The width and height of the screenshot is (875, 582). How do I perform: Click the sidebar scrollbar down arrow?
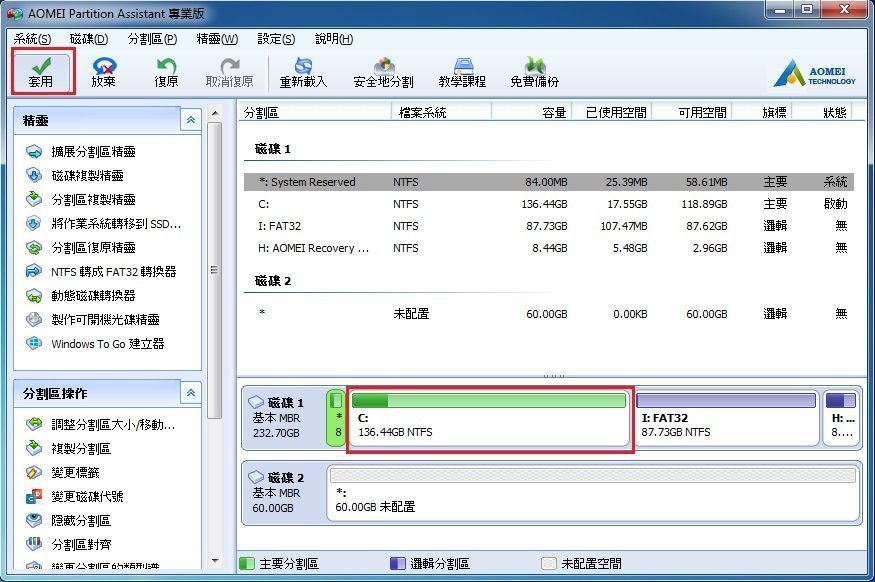(215, 561)
